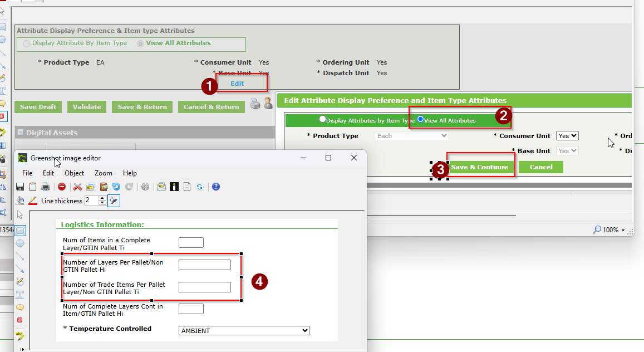The height and width of the screenshot is (352, 644).
Task: Click the black 'i' Imgur icon
Action: pyautogui.click(x=174, y=187)
